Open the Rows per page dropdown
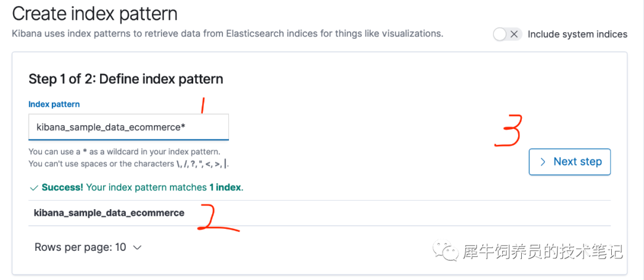Screen dimensions: 644x280 point(88,247)
